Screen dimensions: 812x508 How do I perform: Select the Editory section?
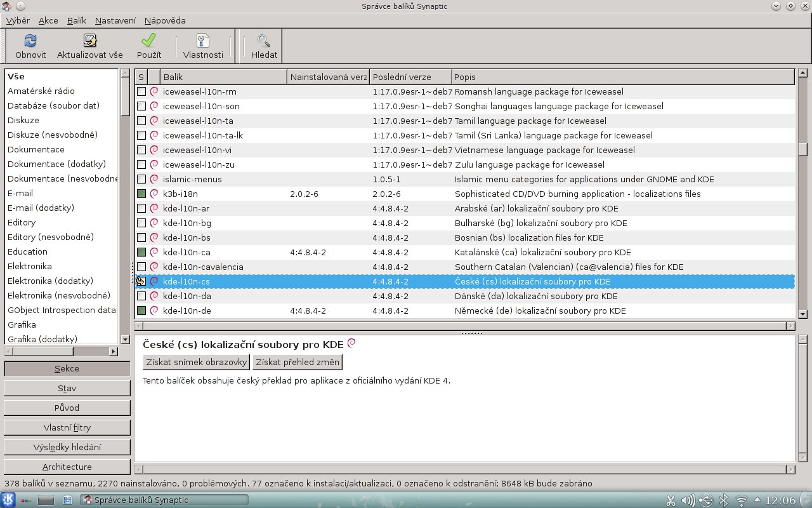tap(22, 222)
